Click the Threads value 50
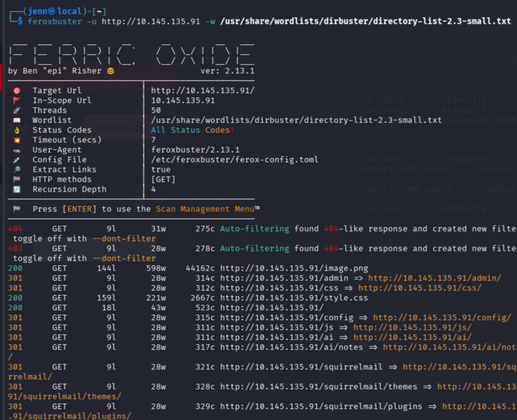 coord(156,110)
